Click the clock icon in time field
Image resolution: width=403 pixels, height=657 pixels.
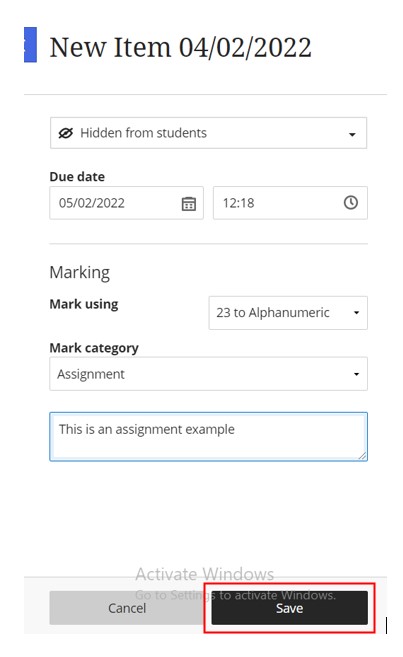coord(351,203)
